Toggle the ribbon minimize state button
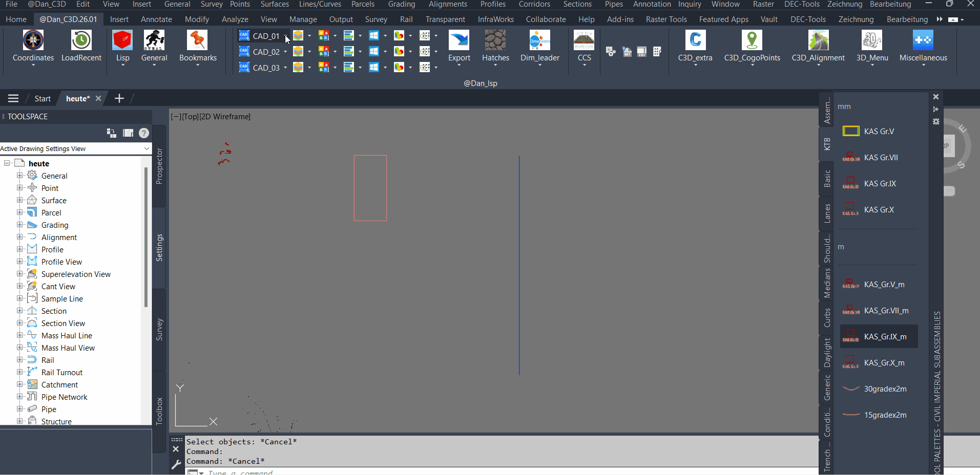This screenshot has width=980, height=475. 953,19
